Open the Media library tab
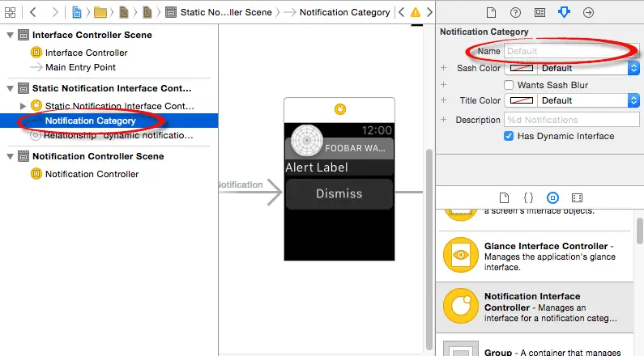Screen dimensions: 644x356 pyautogui.click(x=577, y=197)
